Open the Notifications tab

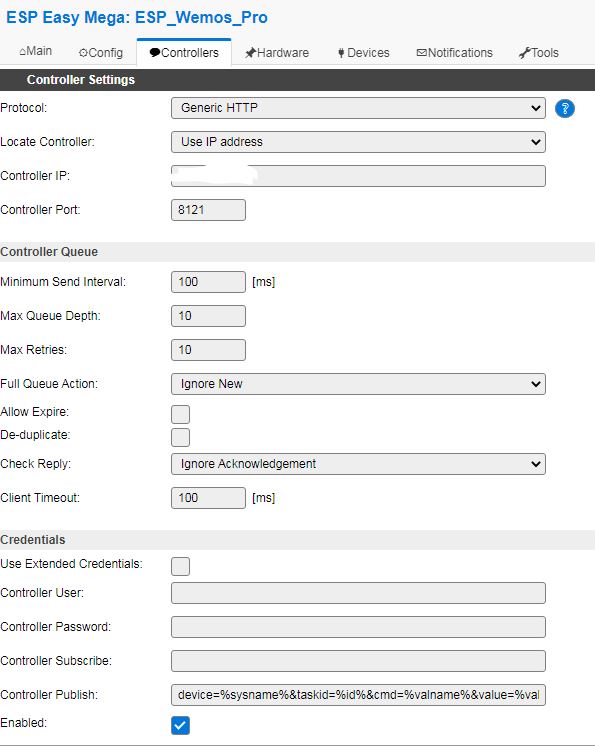tap(454, 53)
